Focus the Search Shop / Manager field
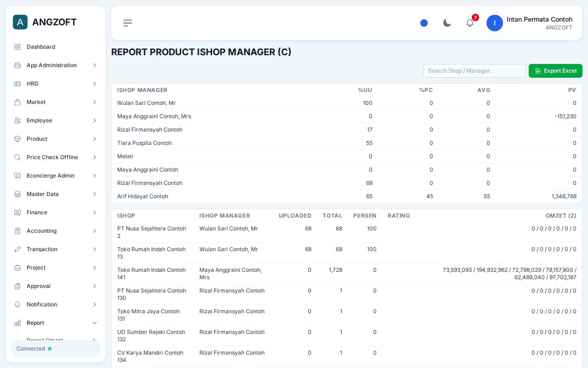This screenshot has height=368, width=588. pyautogui.click(x=474, y=71)
